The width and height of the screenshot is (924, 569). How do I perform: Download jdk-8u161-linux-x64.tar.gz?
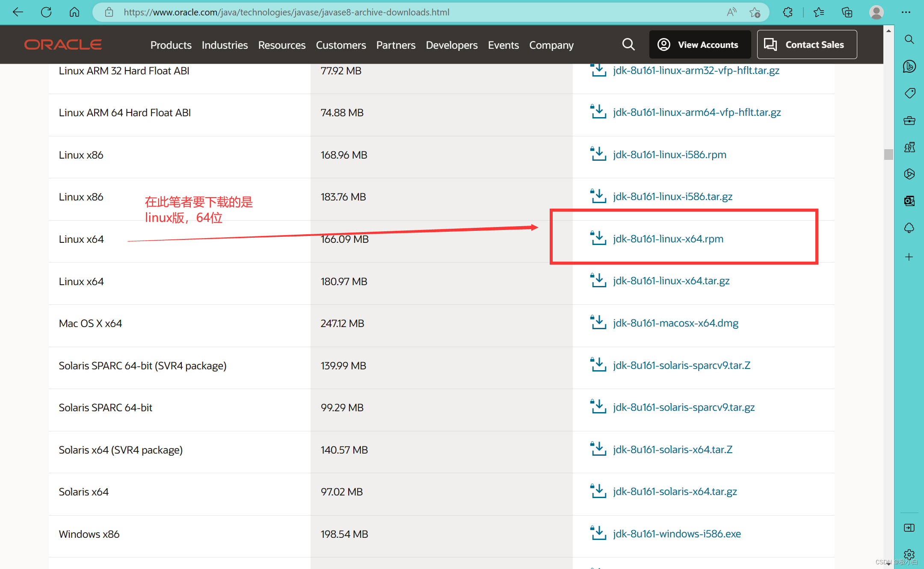pyautogui.click(x=671, y=280)
